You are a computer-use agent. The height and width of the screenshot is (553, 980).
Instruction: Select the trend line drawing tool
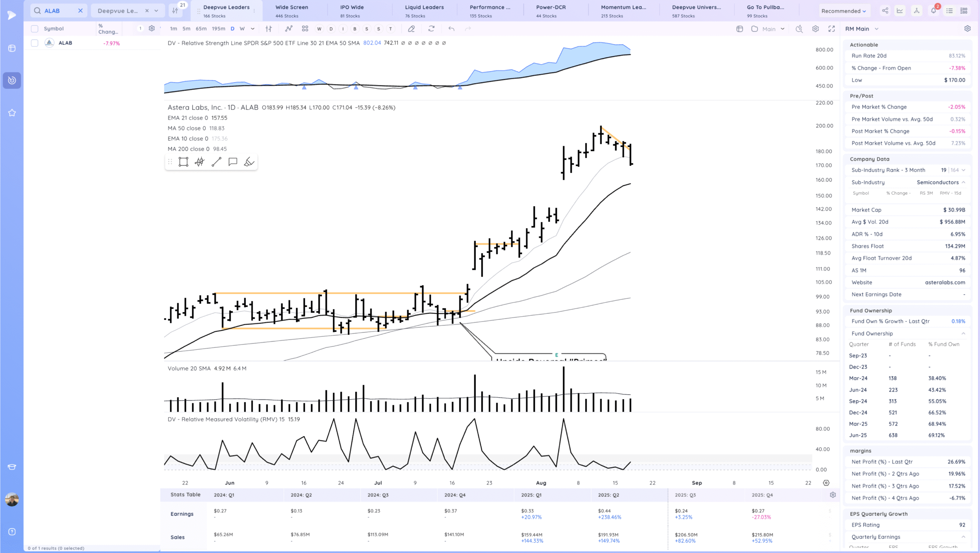(216, 162)
